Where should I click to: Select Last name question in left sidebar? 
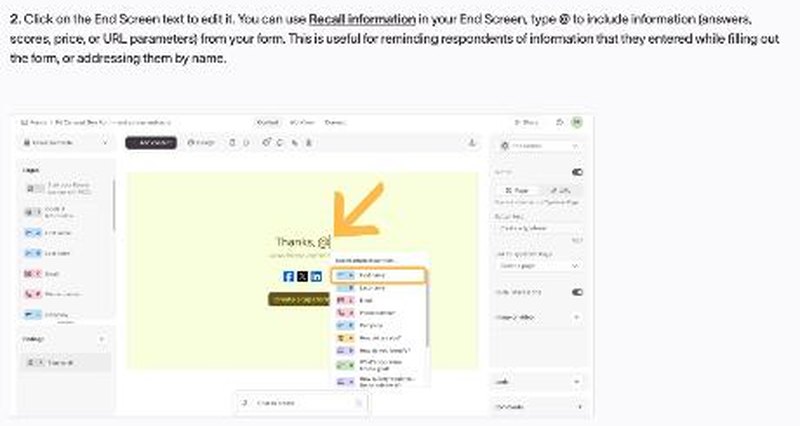[65, 253]
